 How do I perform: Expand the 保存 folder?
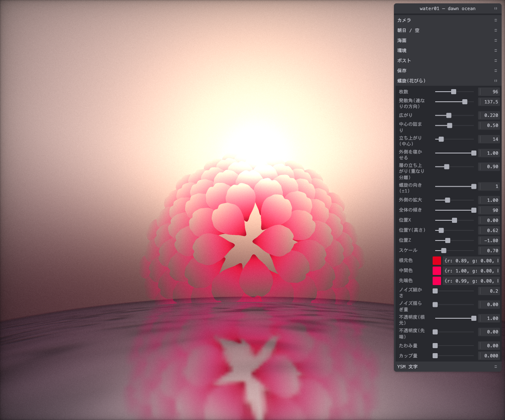coord(448,71)
